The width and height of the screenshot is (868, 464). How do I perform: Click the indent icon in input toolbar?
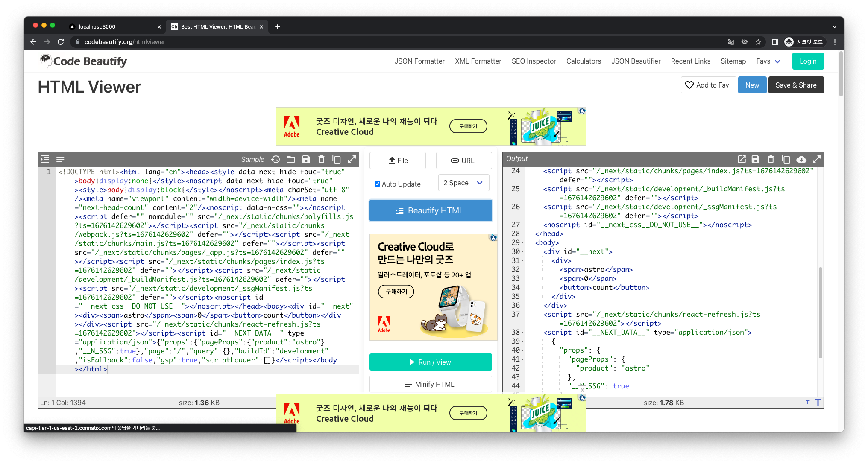[45, 159]
